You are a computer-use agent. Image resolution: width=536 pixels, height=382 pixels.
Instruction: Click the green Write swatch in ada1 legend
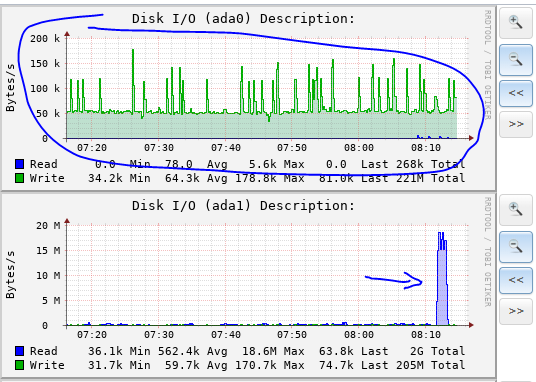(x=19, y=365)
